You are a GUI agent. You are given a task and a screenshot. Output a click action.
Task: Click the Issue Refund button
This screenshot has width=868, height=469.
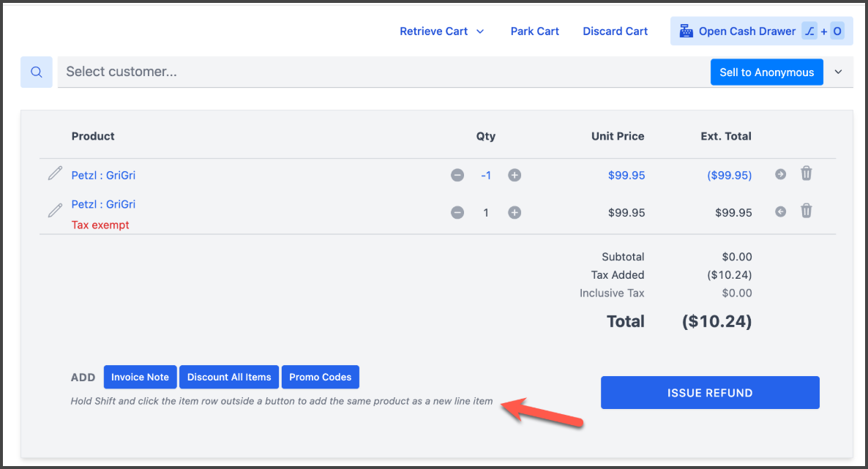[710, 393]
